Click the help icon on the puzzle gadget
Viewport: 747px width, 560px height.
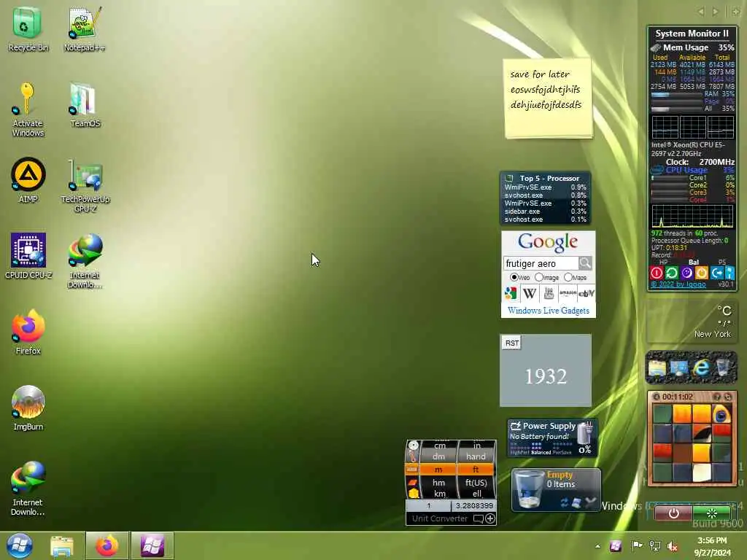tap(716, 397)
